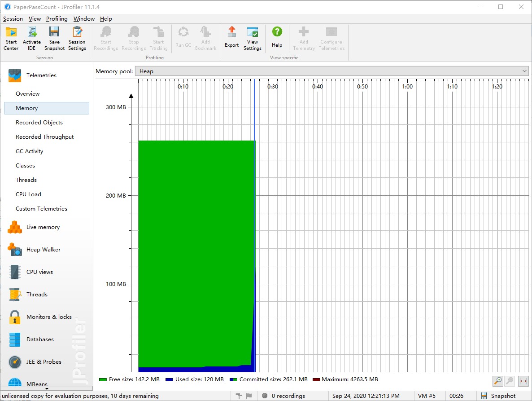Click the Sep 24, 2020 date entry
Screen dimensions: 532x401
(x=366, y=396)
